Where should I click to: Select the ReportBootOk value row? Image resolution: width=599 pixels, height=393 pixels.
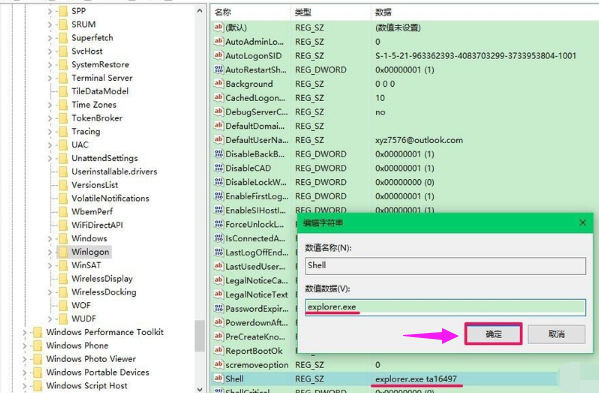coord(254,351)
